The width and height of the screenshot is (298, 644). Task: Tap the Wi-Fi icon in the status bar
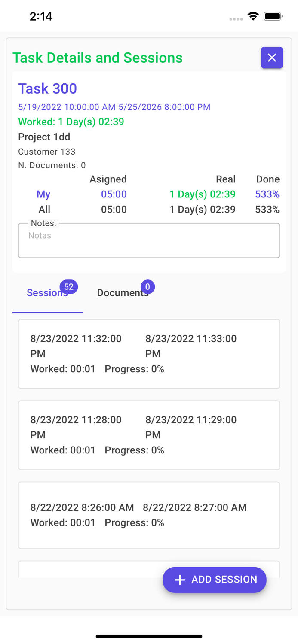(x=253, y=16)
